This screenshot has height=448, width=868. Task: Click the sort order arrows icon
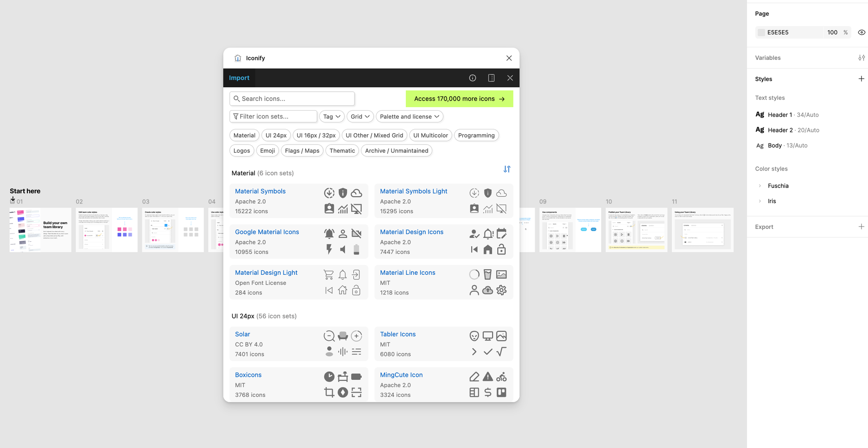[x=507, y=169]
